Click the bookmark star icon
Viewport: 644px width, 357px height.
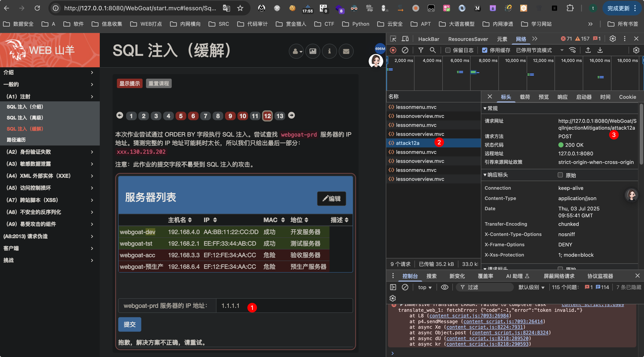[240, 8]
